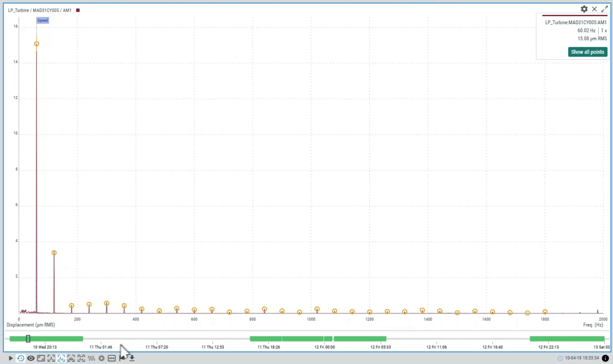
Task: Toggle the history clock icon
Action: click(21, 358)
